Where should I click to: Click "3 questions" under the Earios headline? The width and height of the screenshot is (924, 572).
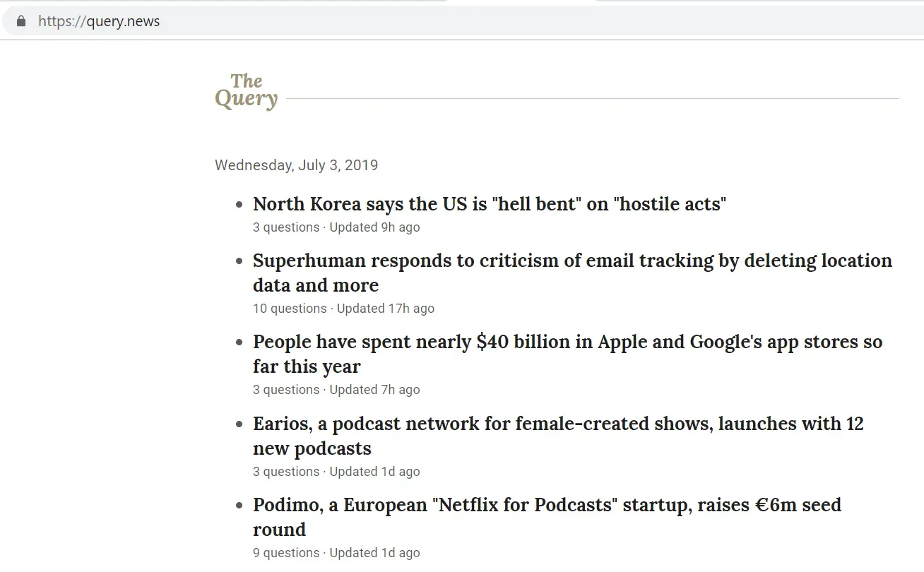coord(286,472)
